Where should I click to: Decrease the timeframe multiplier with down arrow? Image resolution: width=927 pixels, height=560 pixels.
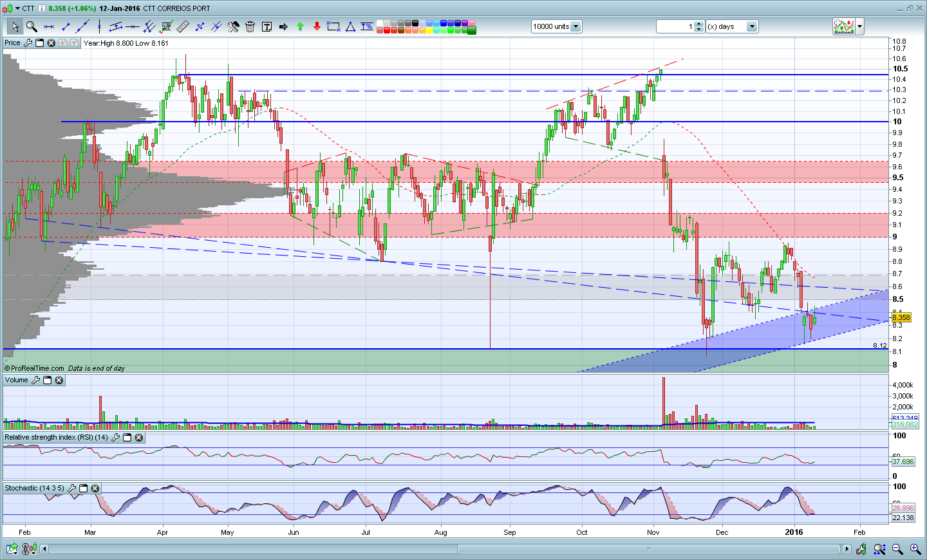(699, 30)
